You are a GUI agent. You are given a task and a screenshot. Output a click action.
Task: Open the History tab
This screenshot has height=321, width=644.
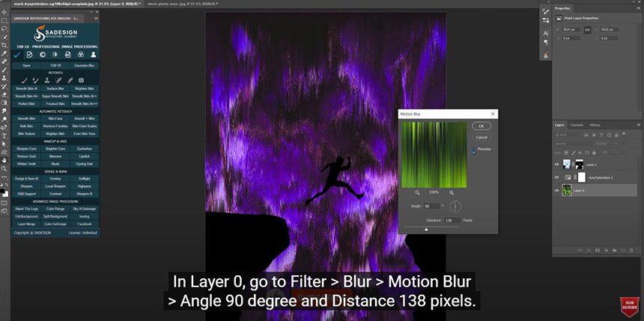(595, 124)
